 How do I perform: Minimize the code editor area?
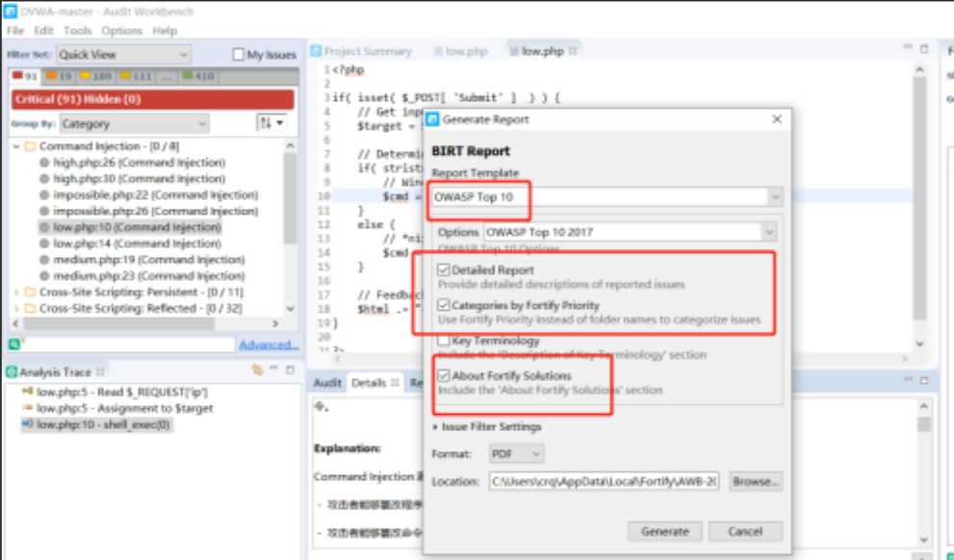(x=908, y=47)
